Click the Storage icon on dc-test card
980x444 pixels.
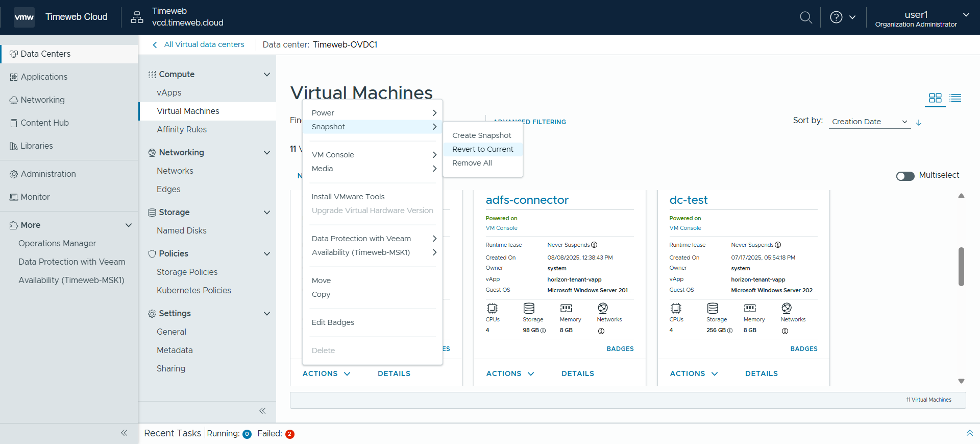tap(713, 308)
